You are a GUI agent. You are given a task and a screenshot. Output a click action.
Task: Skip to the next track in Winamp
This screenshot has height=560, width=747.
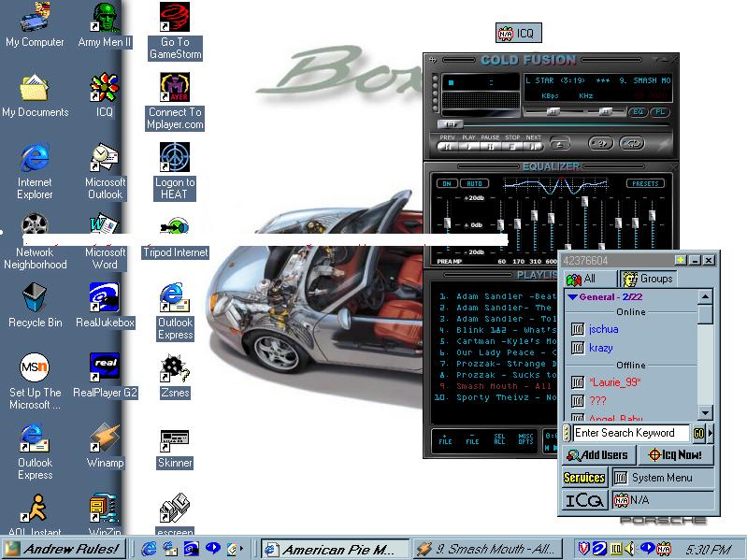click(x=534, y=145)
